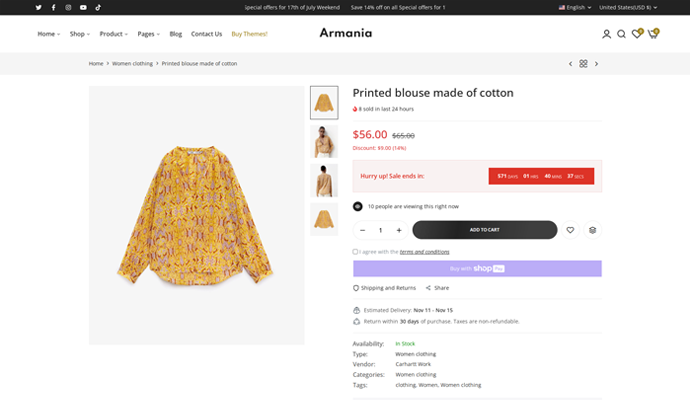Image resolution: width=690 pixels, height=400 pixels.
Task: Open the Instagram social link
Action: tap(68, 7)
